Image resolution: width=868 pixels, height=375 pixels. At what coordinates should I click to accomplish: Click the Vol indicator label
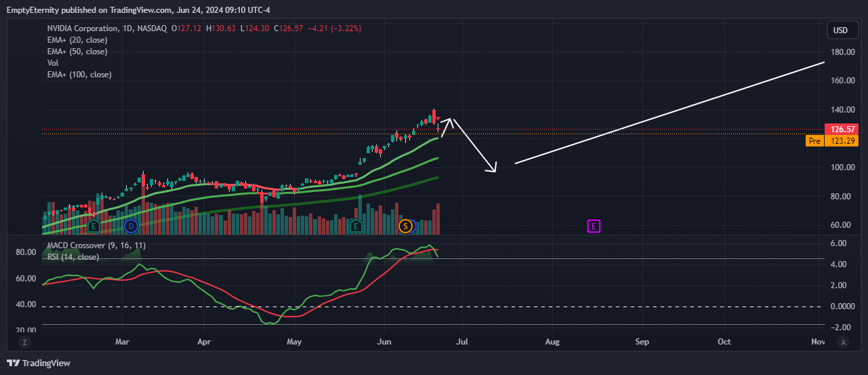pos(53,63)
